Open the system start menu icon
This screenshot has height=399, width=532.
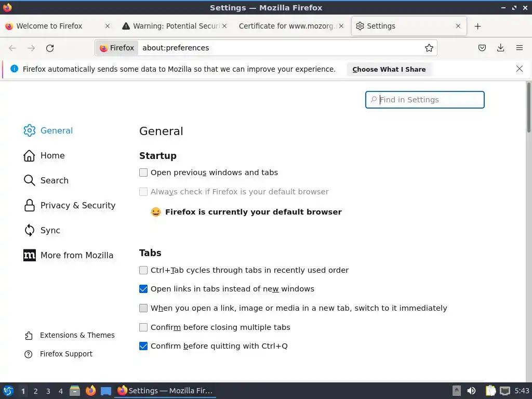[8, 391]
